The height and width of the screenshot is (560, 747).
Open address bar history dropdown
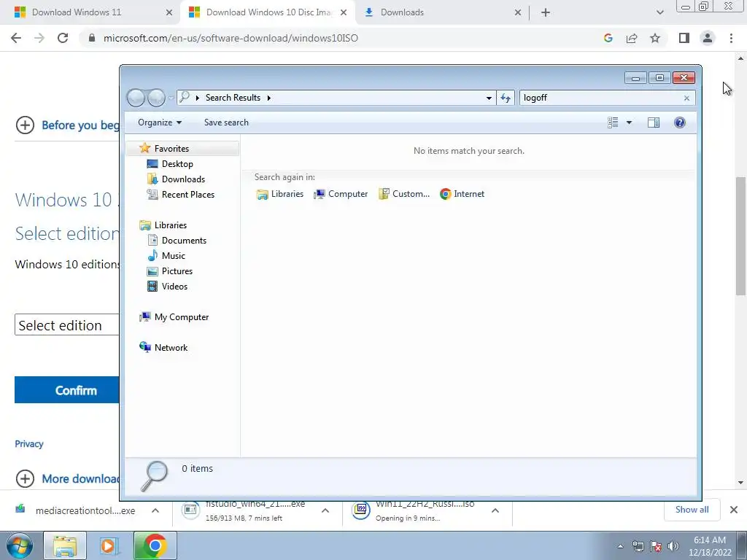489,98
